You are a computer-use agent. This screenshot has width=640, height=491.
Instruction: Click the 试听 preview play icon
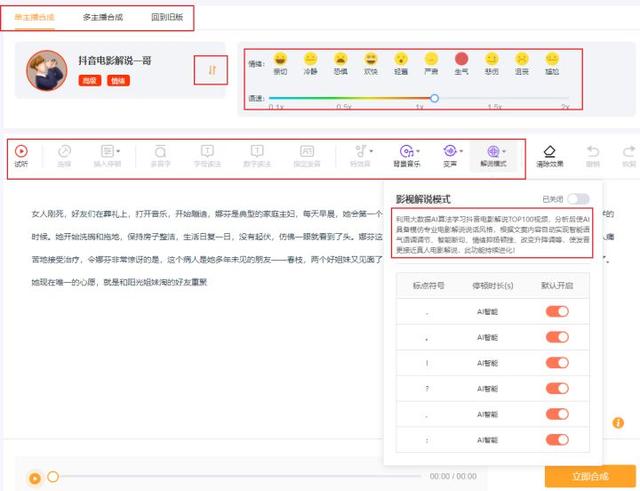point(21,151)
